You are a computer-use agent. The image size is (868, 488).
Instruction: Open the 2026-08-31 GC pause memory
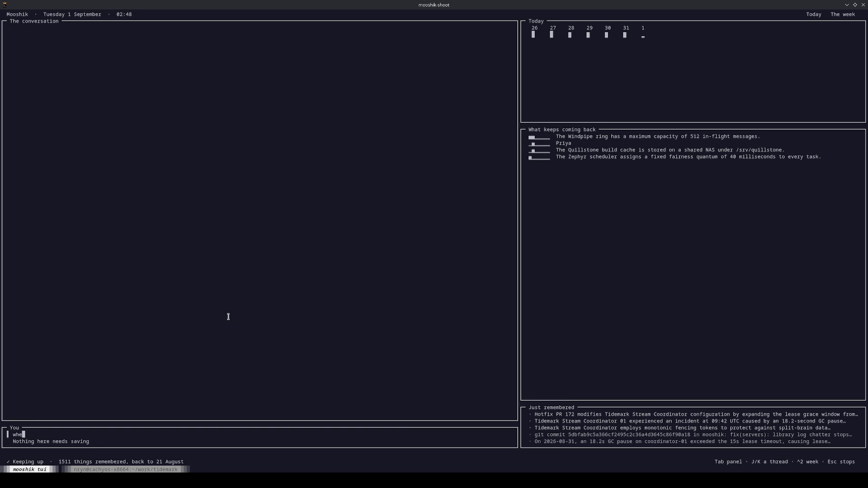coord(680,441)
